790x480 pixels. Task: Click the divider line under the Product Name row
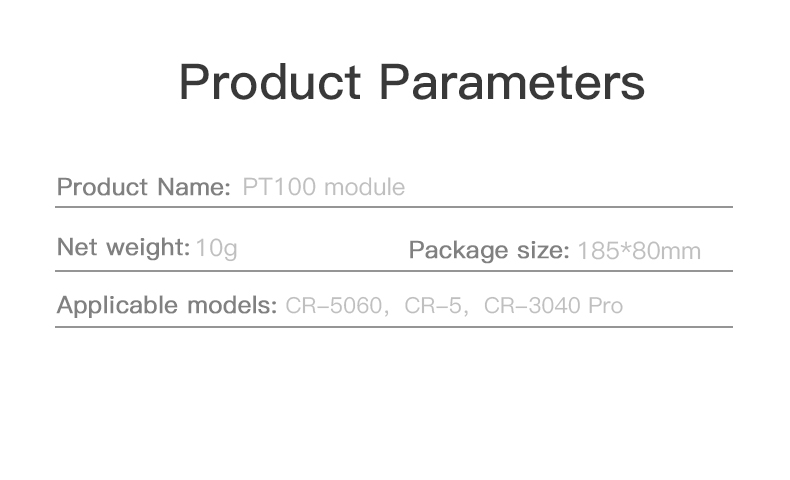tap(393, 207)
